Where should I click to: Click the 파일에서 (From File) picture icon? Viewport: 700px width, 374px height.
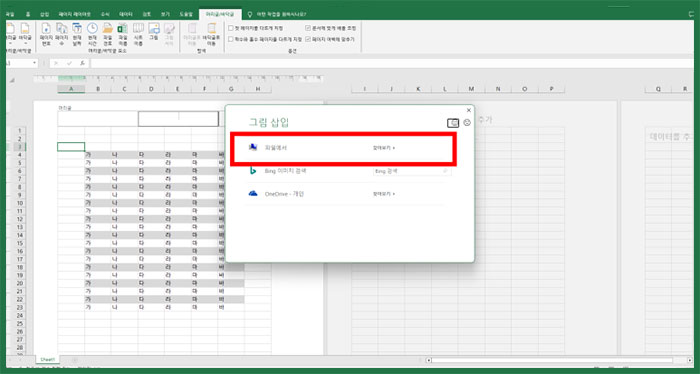pyautogui.click(x=253, y=147)
